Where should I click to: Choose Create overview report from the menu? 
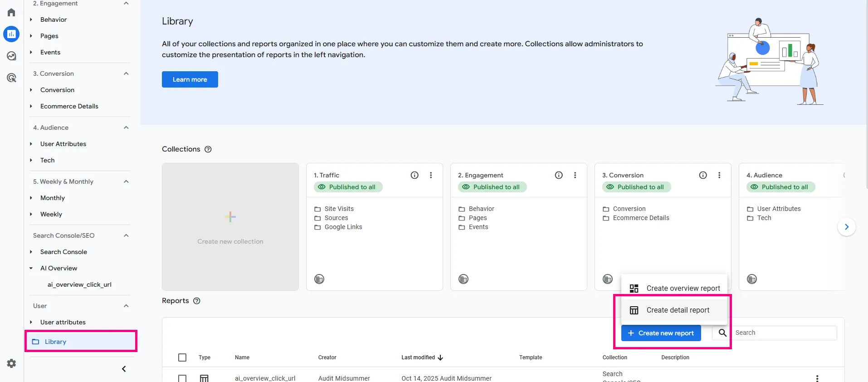coord(674,288)
